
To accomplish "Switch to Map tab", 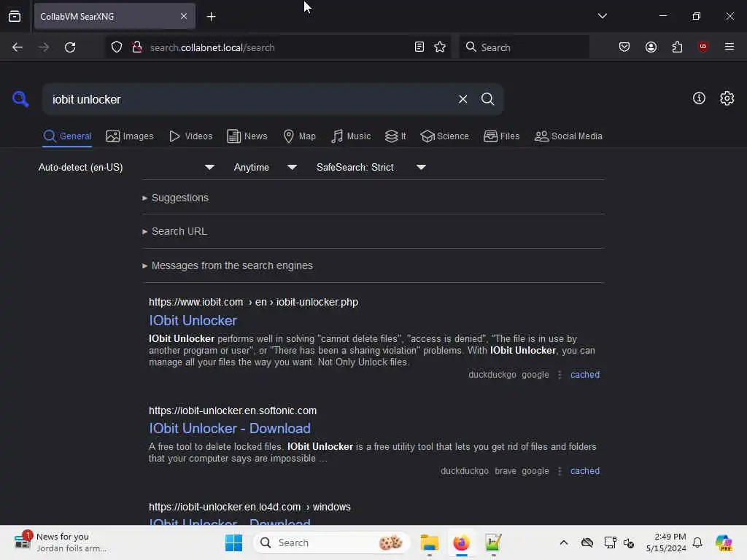I will point(300,136).
